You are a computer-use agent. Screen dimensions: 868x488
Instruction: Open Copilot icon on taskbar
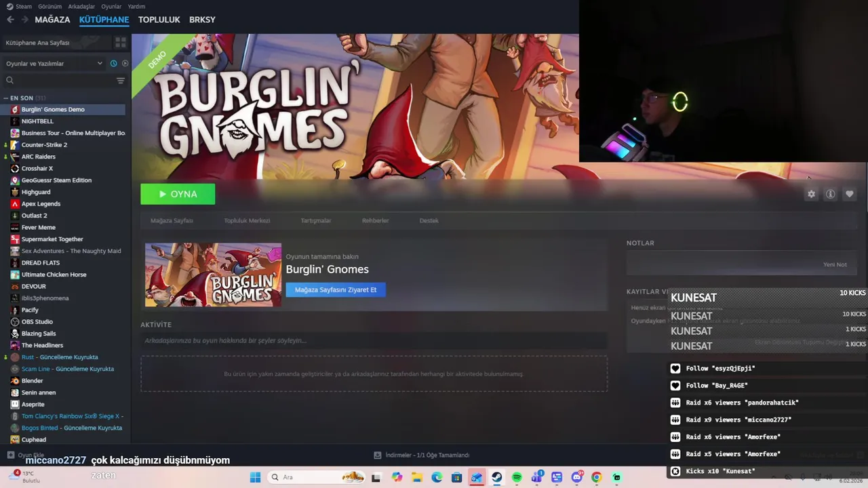(x=397, y=477)
